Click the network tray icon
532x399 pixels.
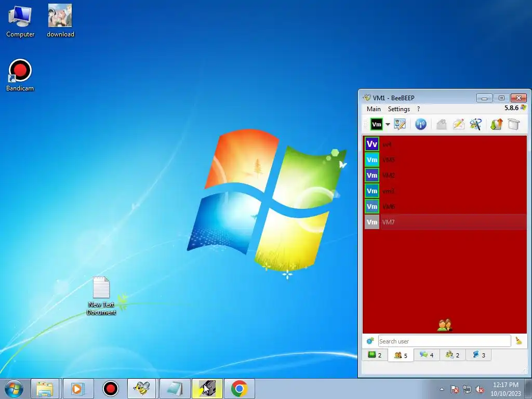click(x=467, y=389)
